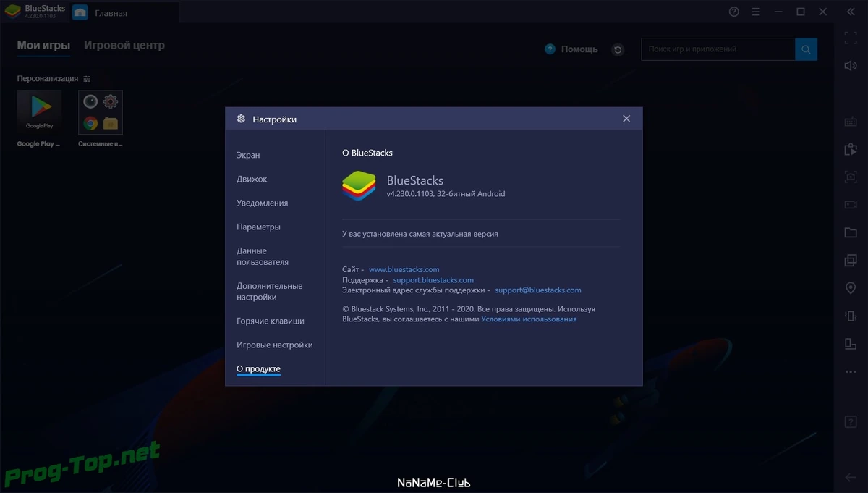Click the refresh icon next to Помощь
868x493 pixels.
(618, 49)
